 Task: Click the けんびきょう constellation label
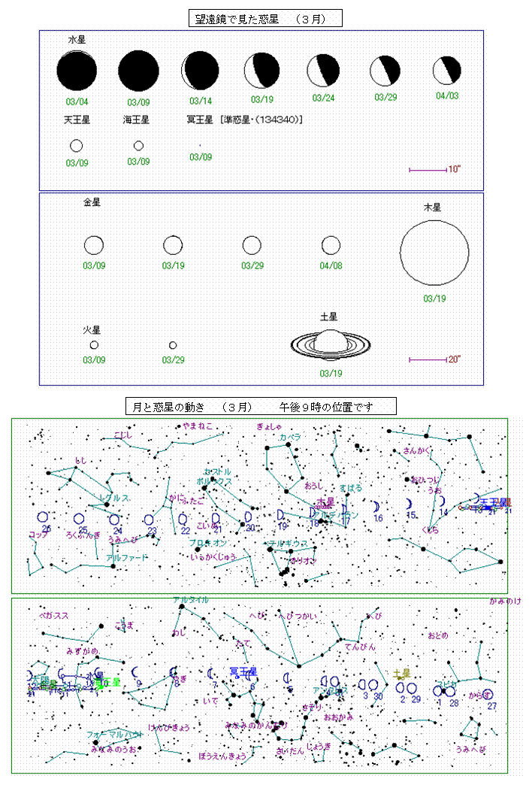pos(169,727)
